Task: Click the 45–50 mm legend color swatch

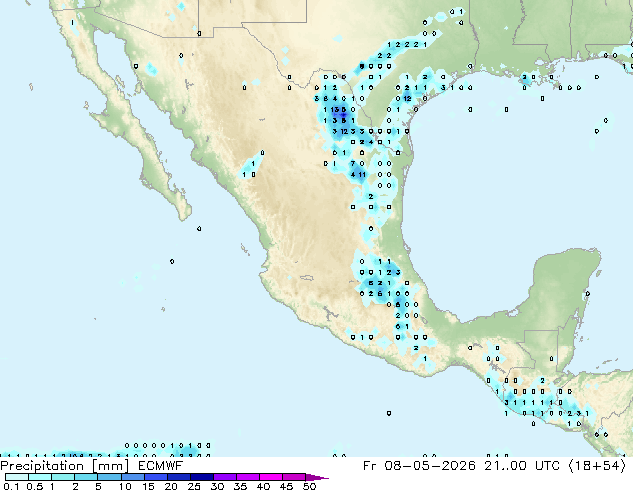Action: [294, 477]
